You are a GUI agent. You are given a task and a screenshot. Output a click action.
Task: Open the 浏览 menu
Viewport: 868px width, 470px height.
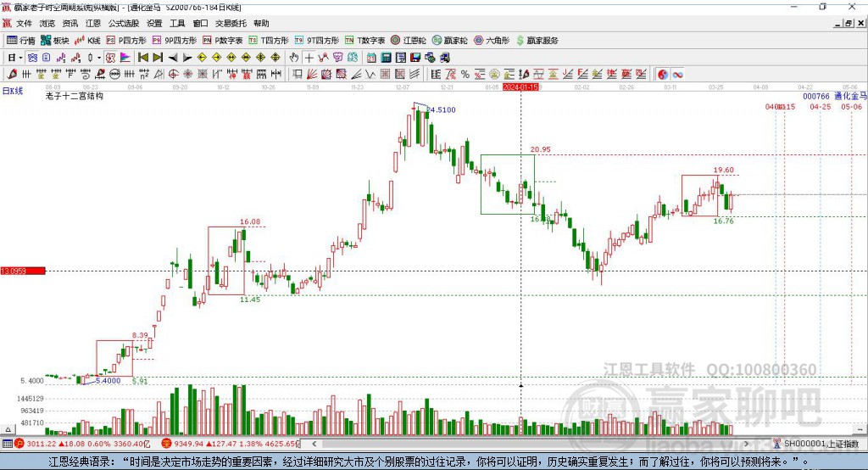[x=47, y=23]
